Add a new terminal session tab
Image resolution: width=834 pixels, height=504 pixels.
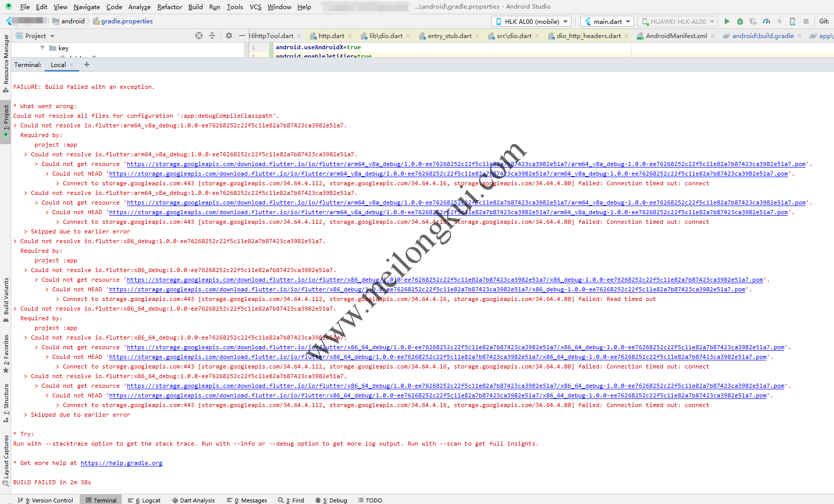pos(87,64)
